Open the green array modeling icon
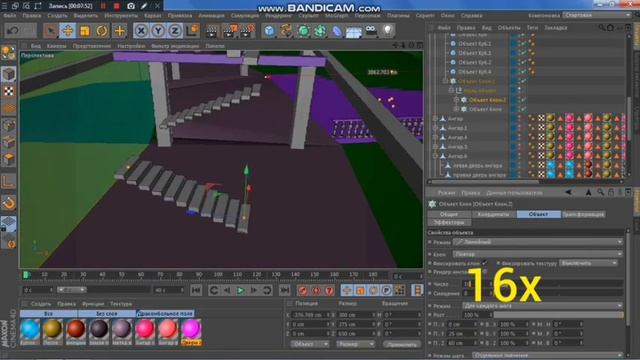The image size is (640, 360). click(x=320, y=31)
